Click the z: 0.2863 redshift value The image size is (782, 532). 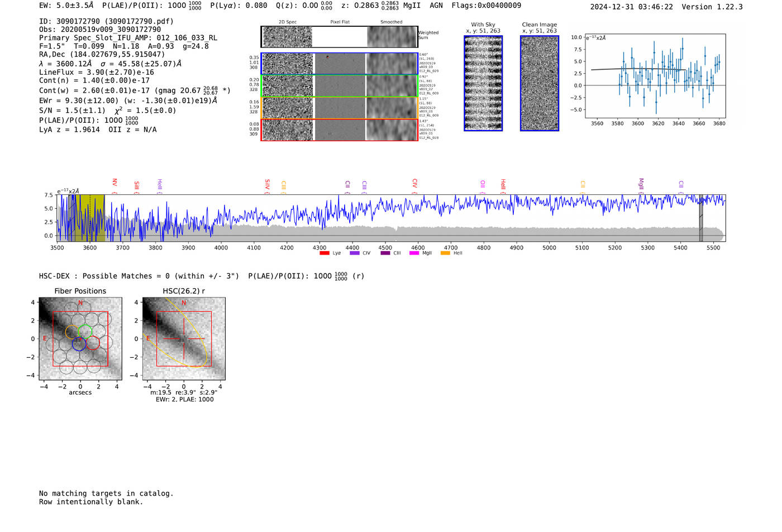[x=370, y=6]
